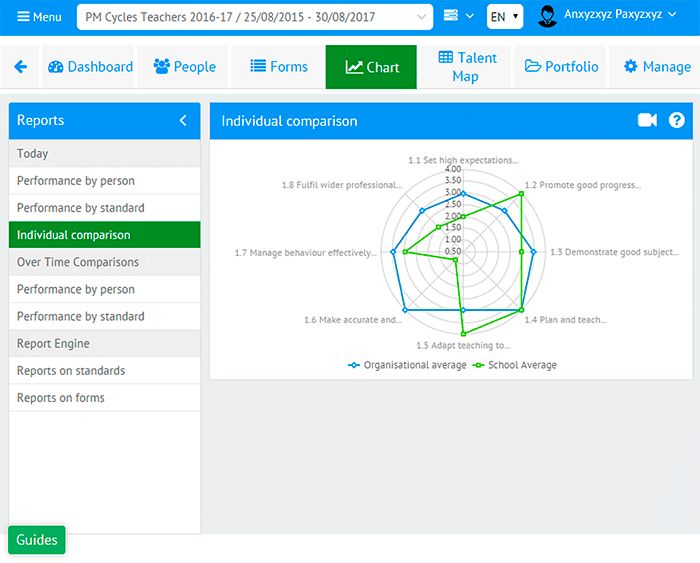Open the Talent Map tab

467,67
